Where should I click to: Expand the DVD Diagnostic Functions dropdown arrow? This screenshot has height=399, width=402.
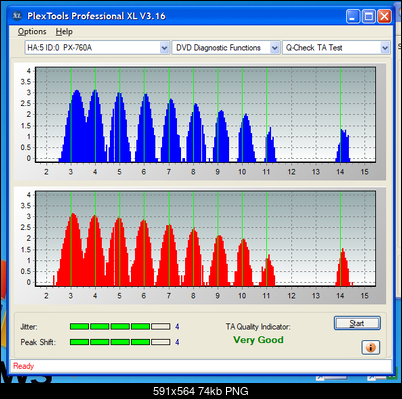click(274, 48)
